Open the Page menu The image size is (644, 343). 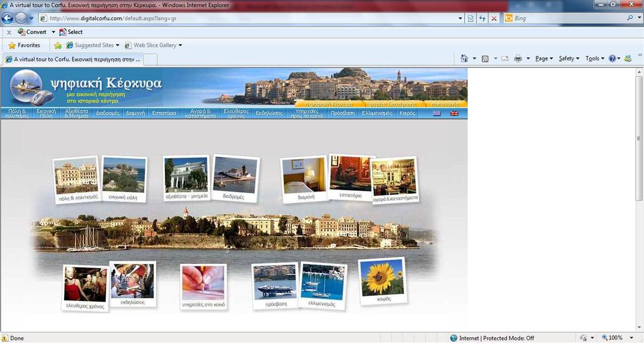544,58
